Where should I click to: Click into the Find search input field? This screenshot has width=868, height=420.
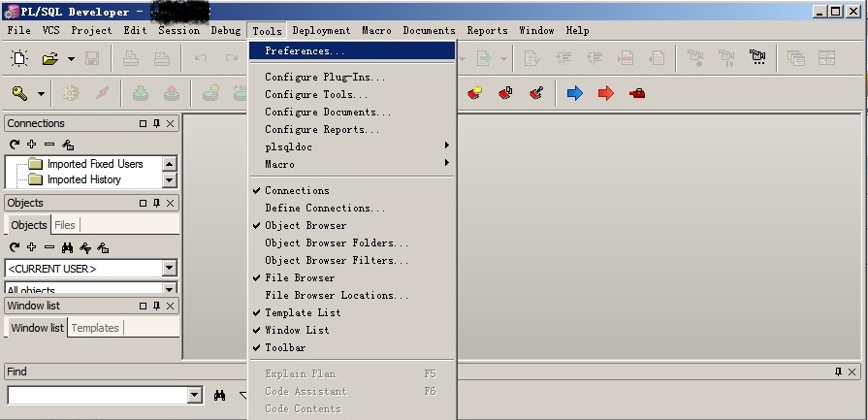pos(97,395)
